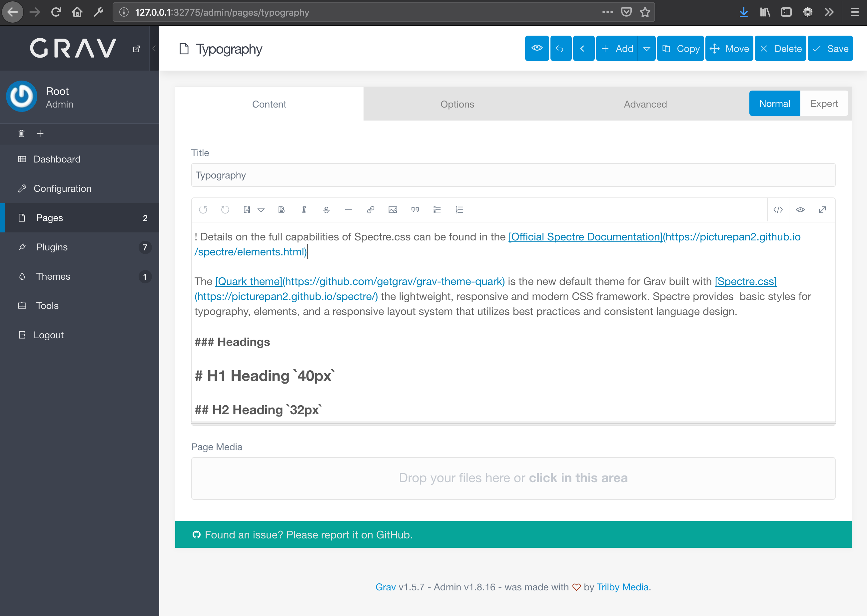
Task: Click the Grav logo
Action: point(73,48)
